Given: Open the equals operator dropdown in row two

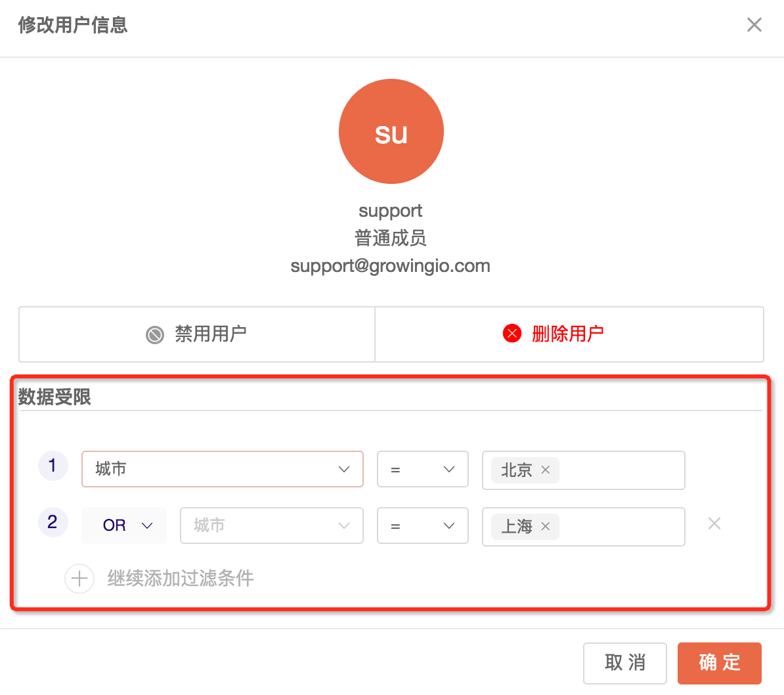Looking at the screenshot, I should click(x=422, y=526).
